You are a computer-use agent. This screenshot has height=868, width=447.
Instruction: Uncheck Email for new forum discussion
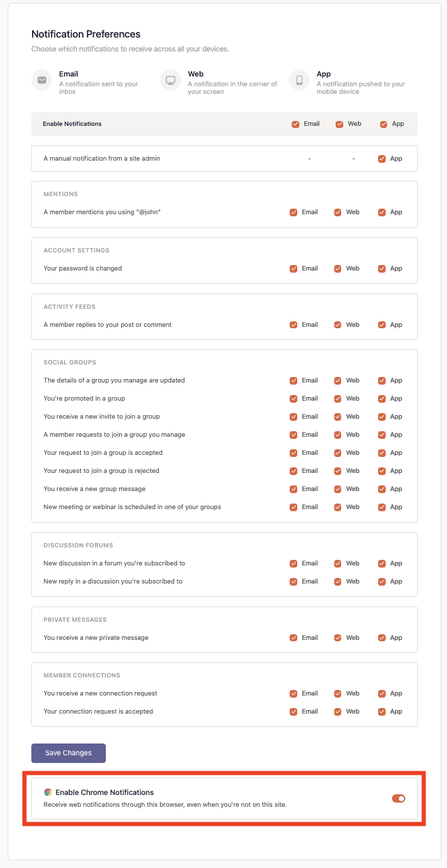[294, 563]
